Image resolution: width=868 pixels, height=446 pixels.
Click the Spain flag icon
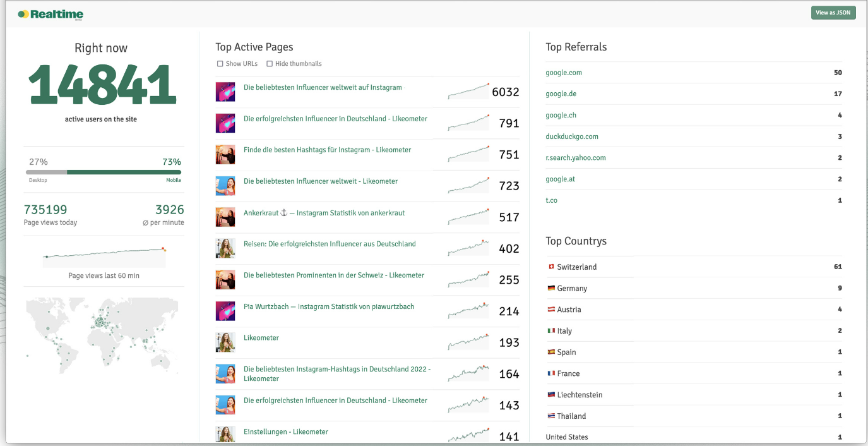(551, 352)
